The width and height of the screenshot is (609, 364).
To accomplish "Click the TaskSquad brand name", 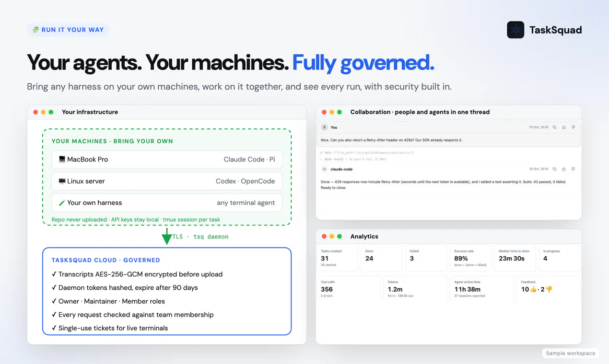I will 556,30.
